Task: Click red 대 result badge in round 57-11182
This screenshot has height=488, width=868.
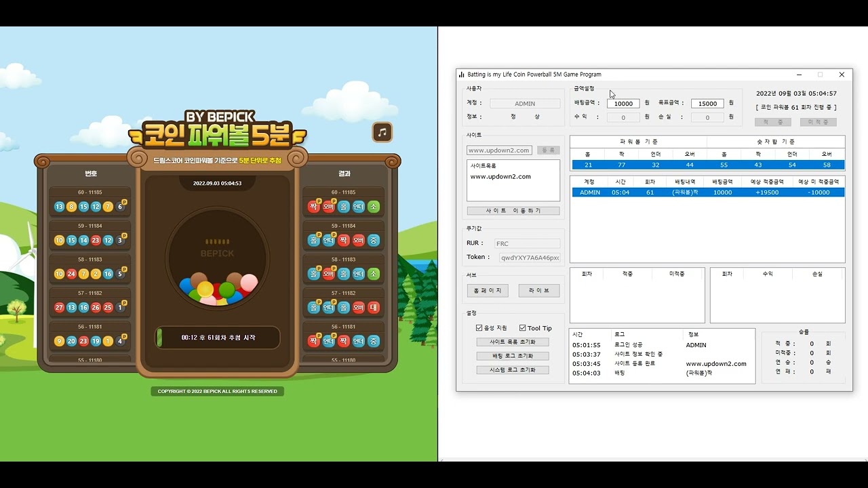Action: 374,308
